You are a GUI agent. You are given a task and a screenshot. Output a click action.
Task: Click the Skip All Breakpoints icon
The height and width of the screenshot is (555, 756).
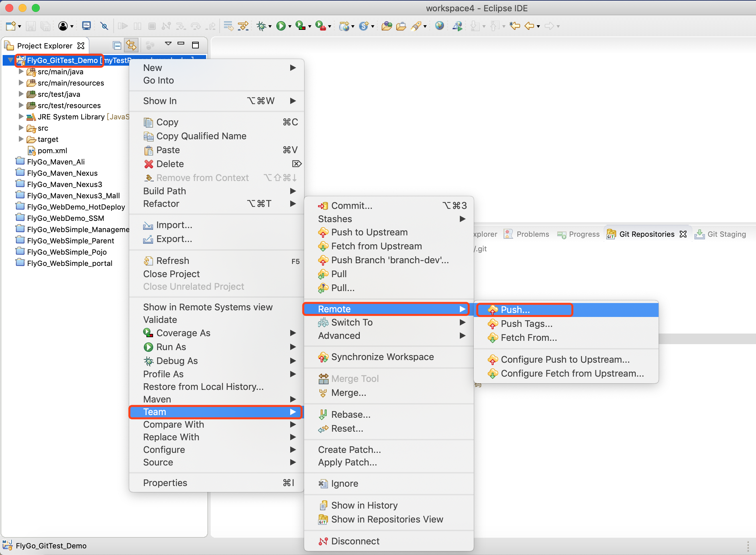104,26
